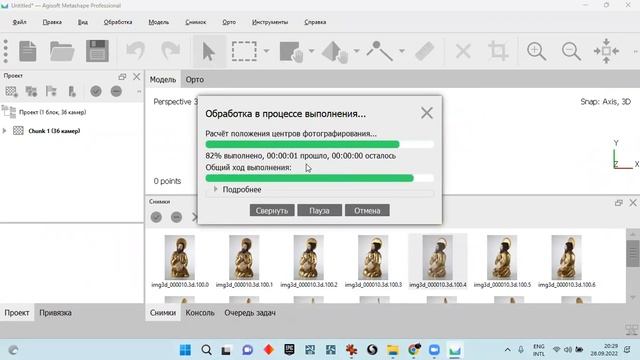Close the processing progress dialog
Image resolution: width=640 pixels, height=360 pixels.
pos(427,113)
